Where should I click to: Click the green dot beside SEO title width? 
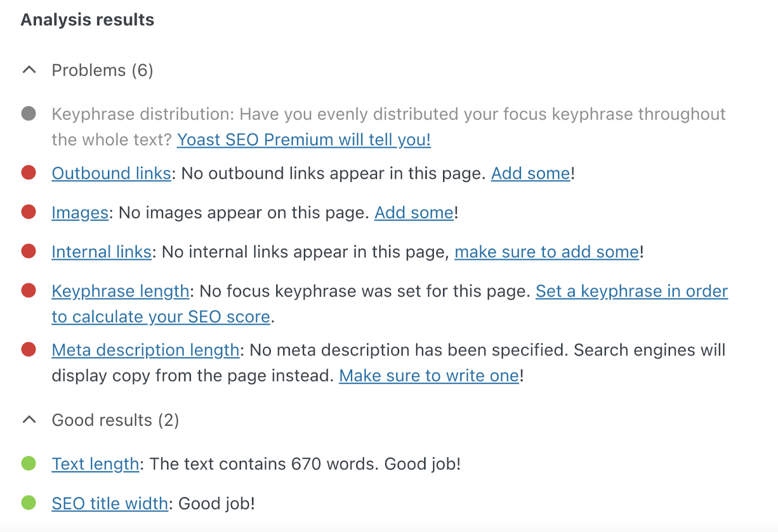(29, 503)
